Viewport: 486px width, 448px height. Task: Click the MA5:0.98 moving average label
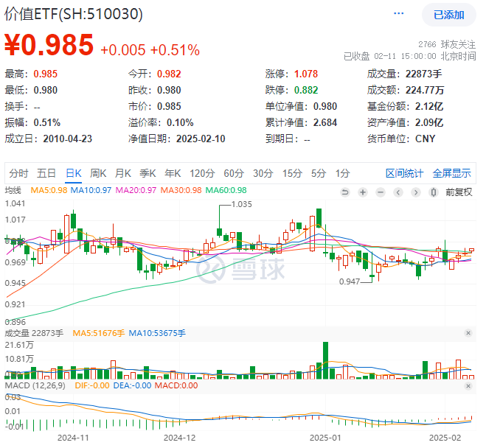point(49,190)
